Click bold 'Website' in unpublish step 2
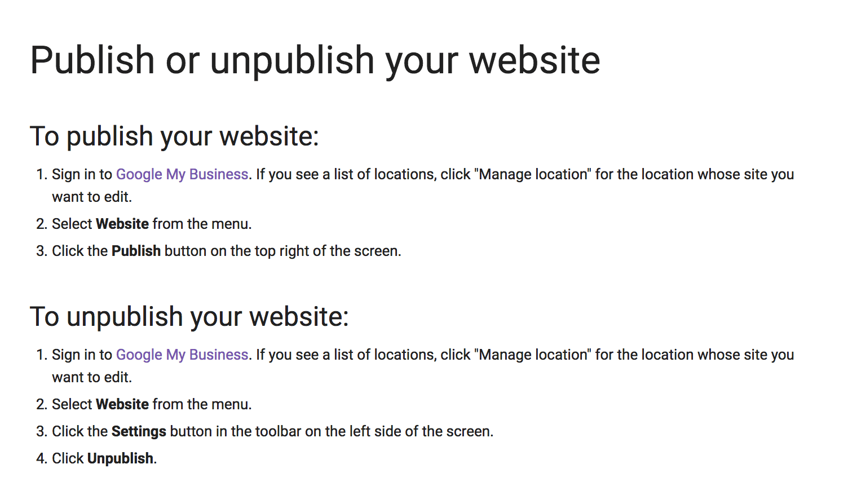Viewport: 857px width, 504px height. coord(122,404)
